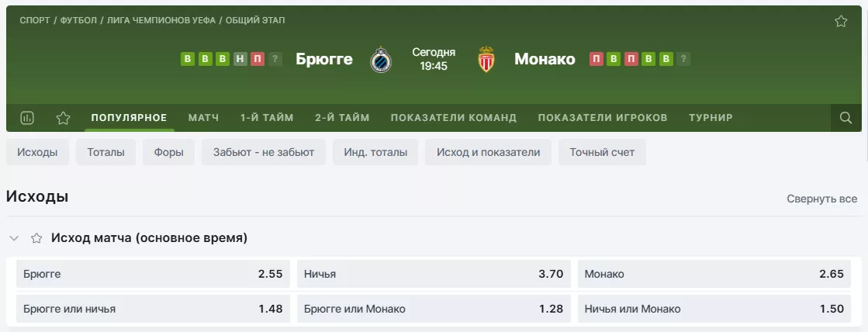This screenshot has width=868, height=332.
Task: Click Брюгге's first green "В" form badge
Action: (x=187, y=59)
